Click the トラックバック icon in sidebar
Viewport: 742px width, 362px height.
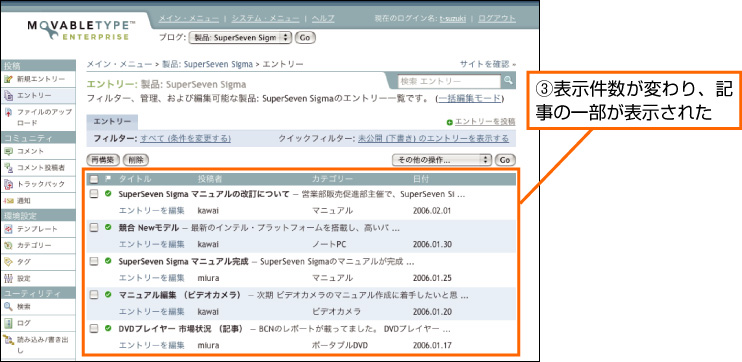tap(8, 184)
